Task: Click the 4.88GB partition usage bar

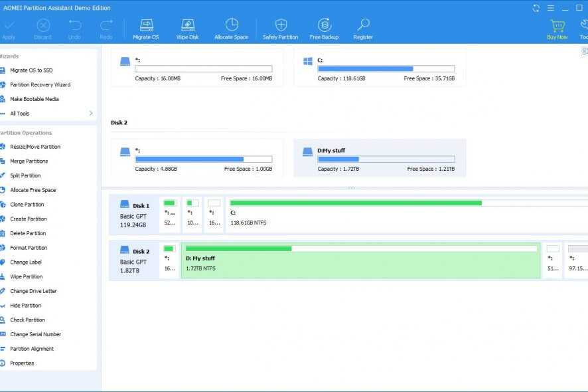Action: 204,159
